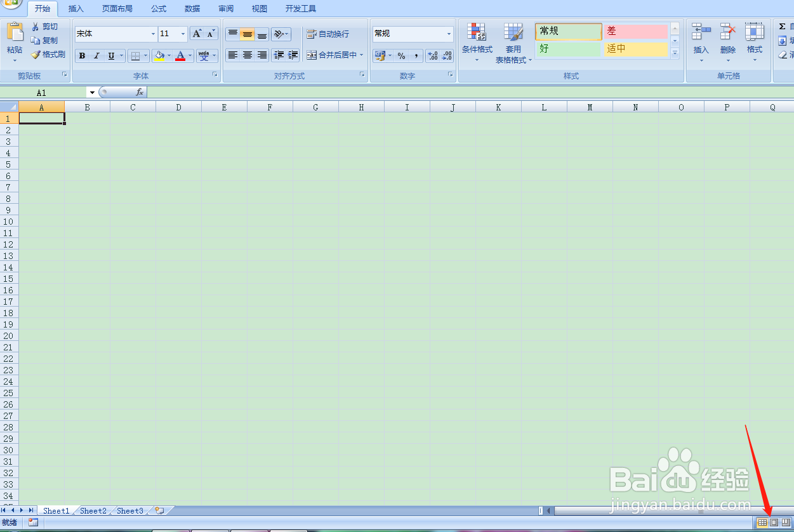Switch to Normal view in status bar
This screenshot has width=794, height=532.
[762, 522]
